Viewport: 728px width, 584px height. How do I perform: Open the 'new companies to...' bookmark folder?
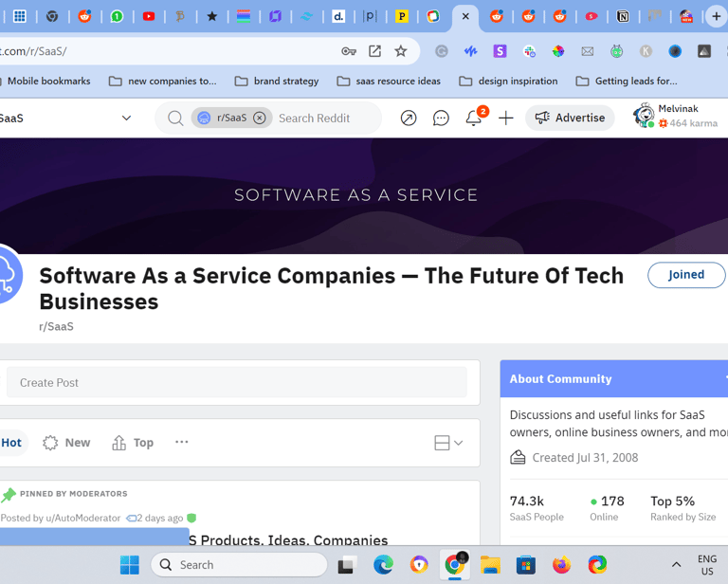162,82
